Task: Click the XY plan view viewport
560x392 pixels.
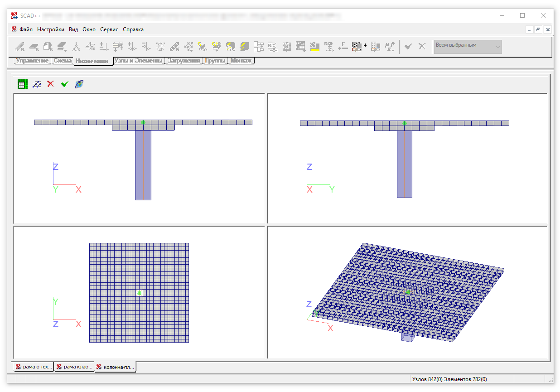Action: tap(139, 292)
